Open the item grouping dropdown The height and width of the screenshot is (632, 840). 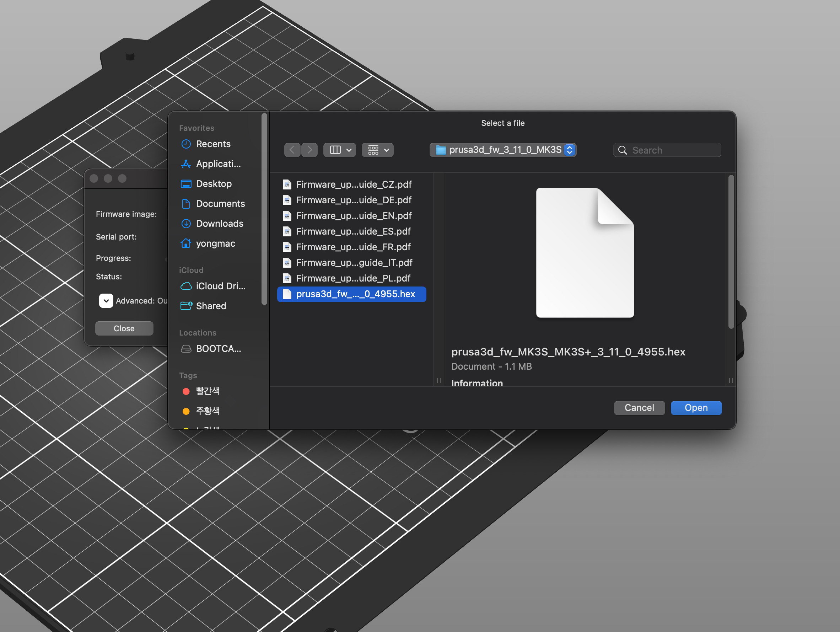click(377, 150)
